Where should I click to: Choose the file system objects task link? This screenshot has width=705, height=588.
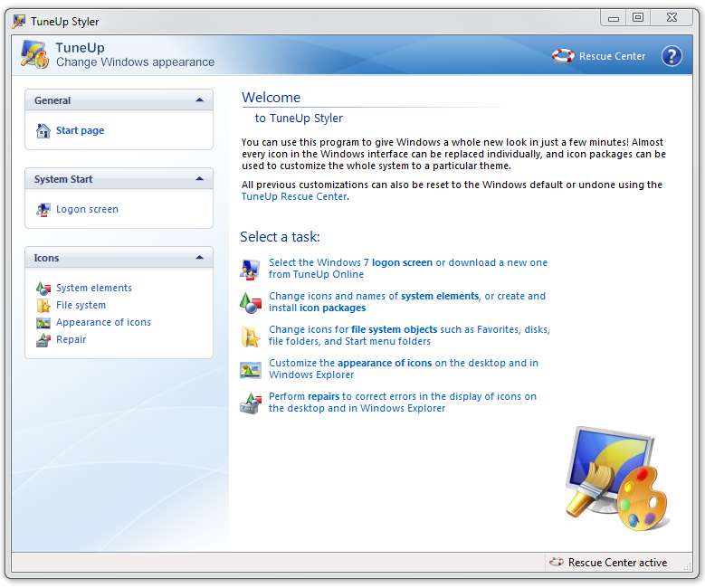point(409,336)
